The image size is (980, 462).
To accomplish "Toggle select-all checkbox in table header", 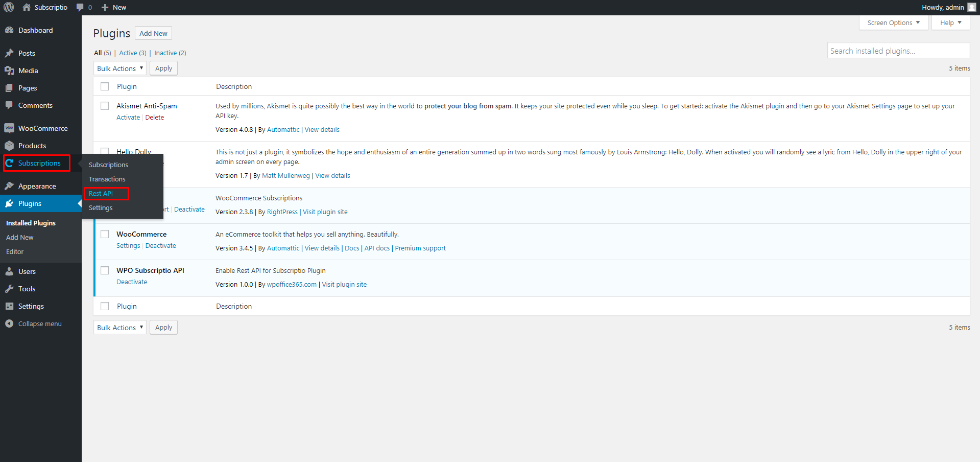I will click(x=105, y=86).
